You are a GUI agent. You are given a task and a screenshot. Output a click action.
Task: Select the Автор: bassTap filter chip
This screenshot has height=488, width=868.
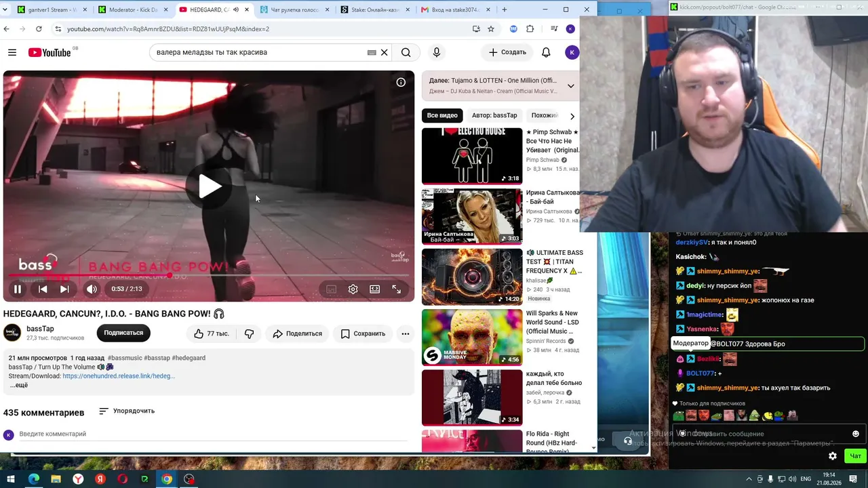(x=494, y=115)
